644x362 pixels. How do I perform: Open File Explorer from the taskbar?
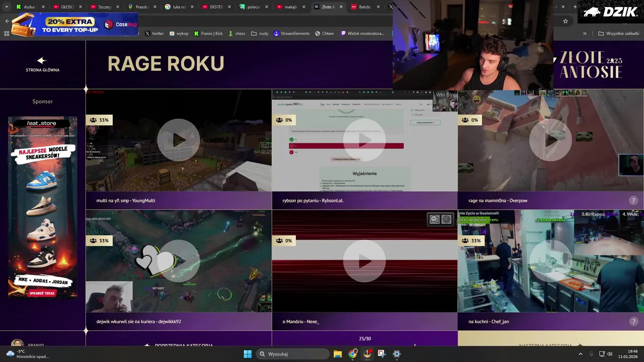[338, 354]
